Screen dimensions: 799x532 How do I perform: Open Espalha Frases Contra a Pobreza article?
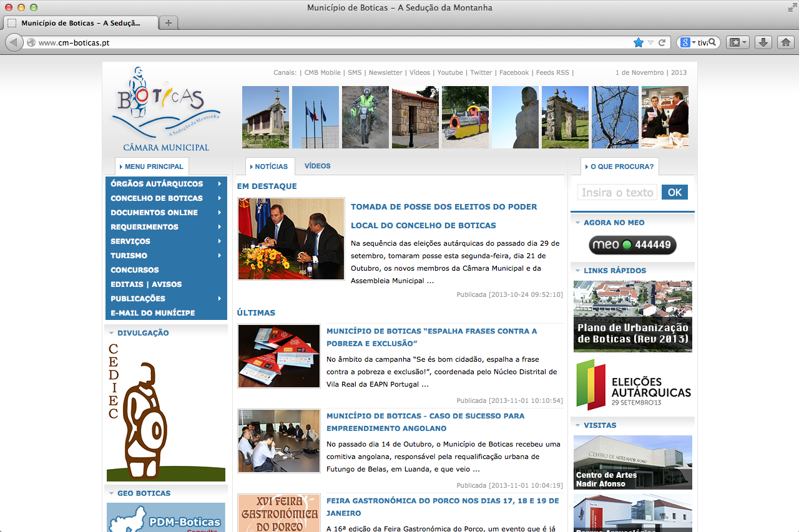(431, 337)
